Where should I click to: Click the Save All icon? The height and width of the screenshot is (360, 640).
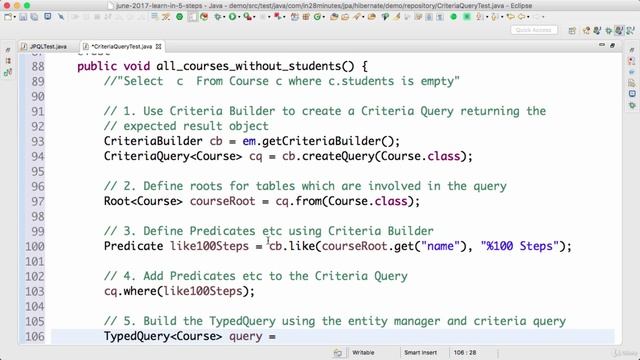tap(34, 17)
